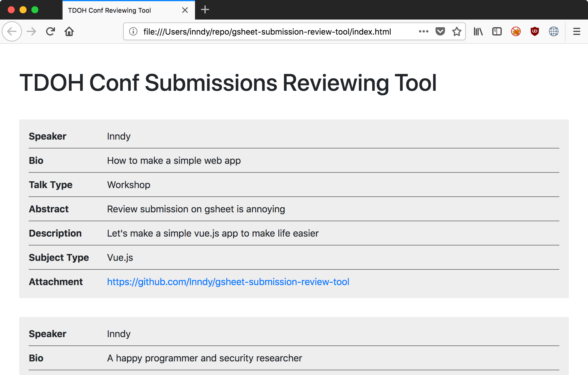Close the TDOH Conf Reviewing Tool tab
The height and width of the screenshot is (375, 588).
coord(185,10)
